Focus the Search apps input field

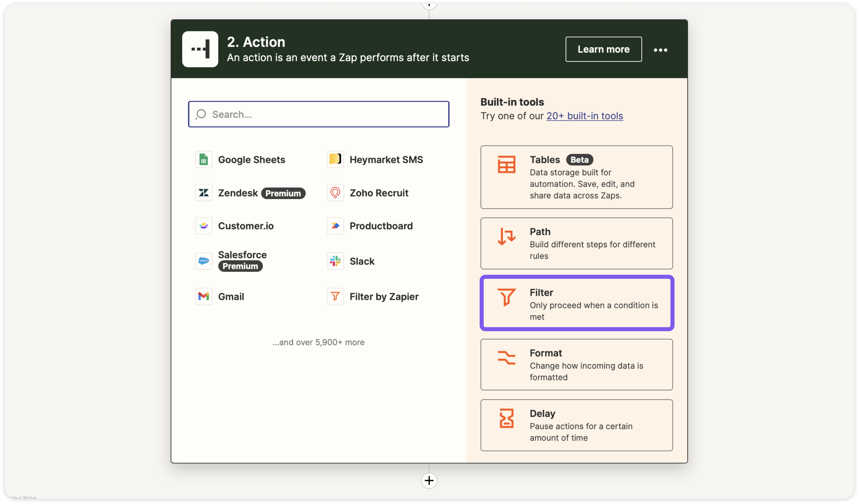pyautogui.click(x=318, y=114)
